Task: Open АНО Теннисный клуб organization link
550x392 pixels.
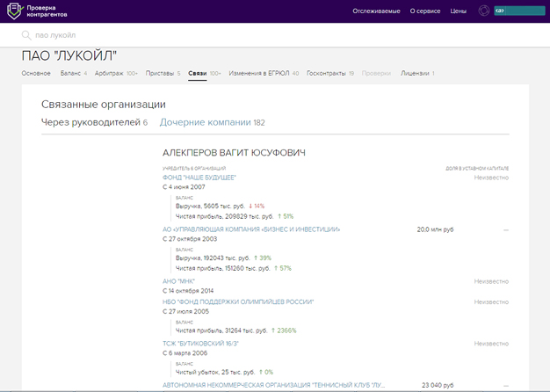Action: [x=273, y=385]
